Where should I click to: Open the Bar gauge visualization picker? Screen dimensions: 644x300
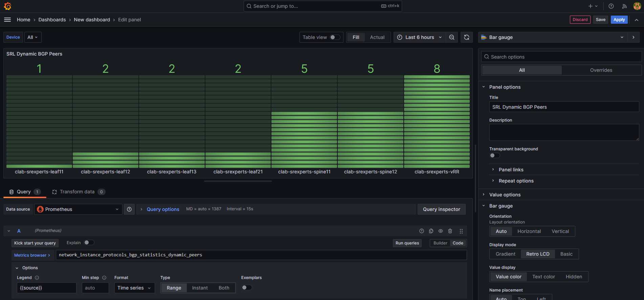(552, 37)
